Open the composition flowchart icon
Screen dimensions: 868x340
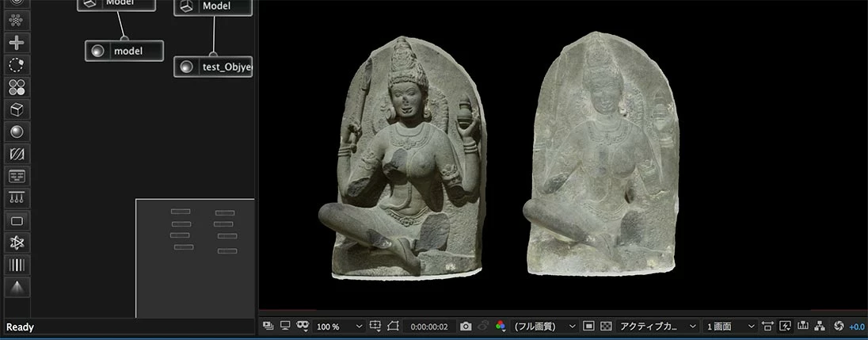(820, 327)
